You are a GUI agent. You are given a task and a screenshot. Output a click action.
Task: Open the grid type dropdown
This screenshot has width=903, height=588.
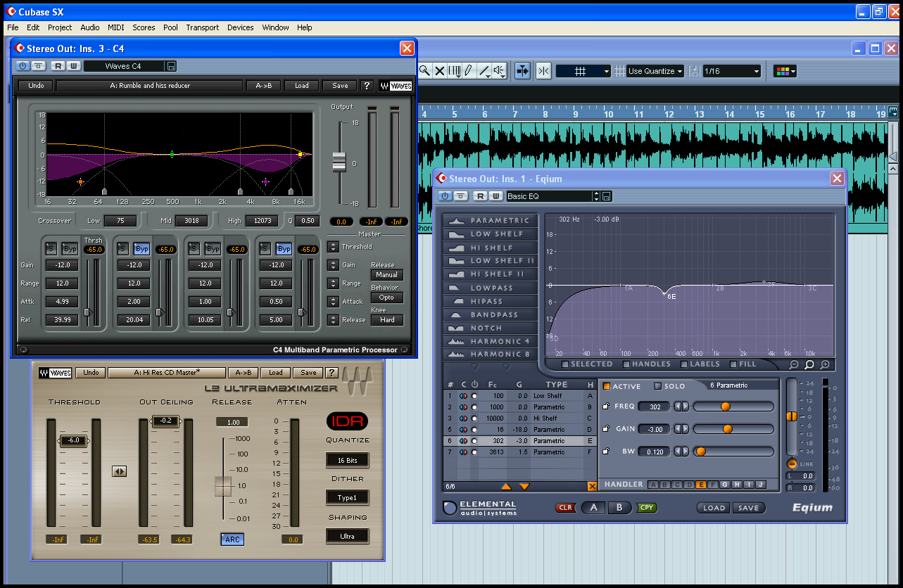[583, 71]
